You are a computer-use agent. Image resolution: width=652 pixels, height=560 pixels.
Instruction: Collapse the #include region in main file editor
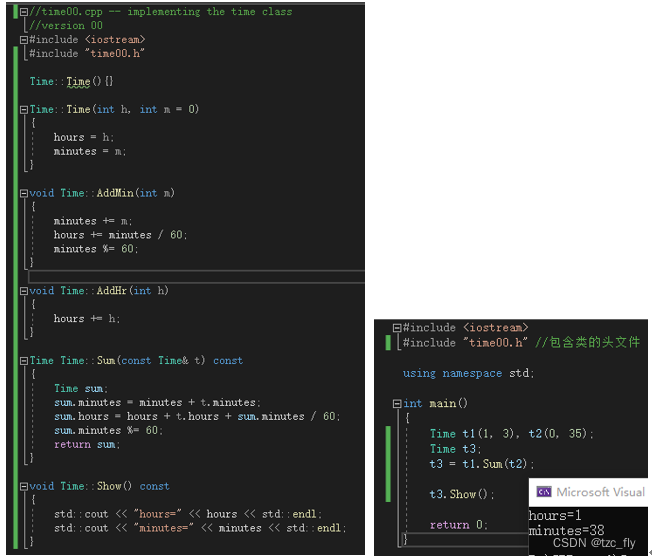tap(397, 328)
